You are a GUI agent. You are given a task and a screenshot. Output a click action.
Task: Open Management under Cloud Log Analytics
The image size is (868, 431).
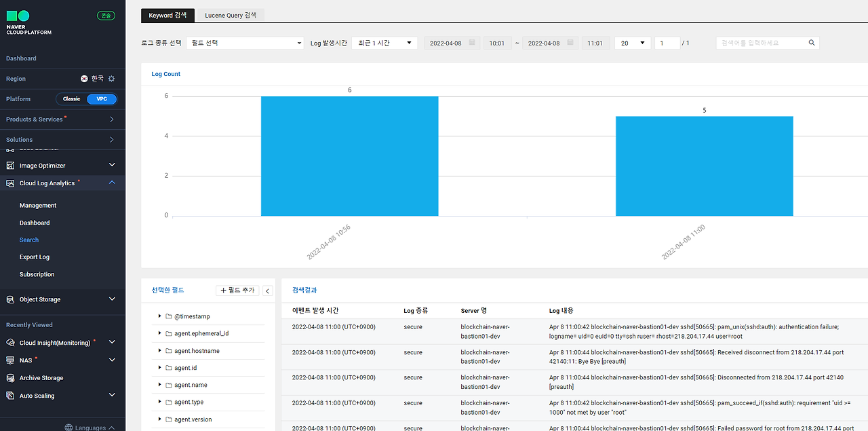(38, 206)
